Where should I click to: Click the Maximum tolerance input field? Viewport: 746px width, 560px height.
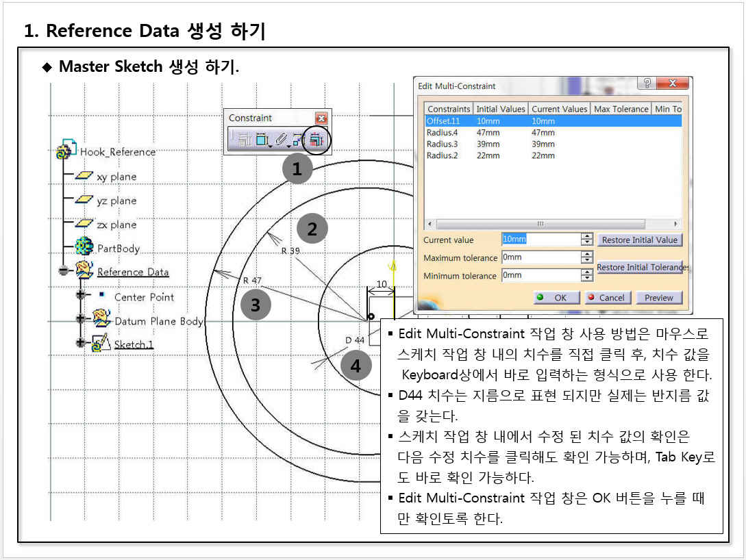[x=540, y=258]
